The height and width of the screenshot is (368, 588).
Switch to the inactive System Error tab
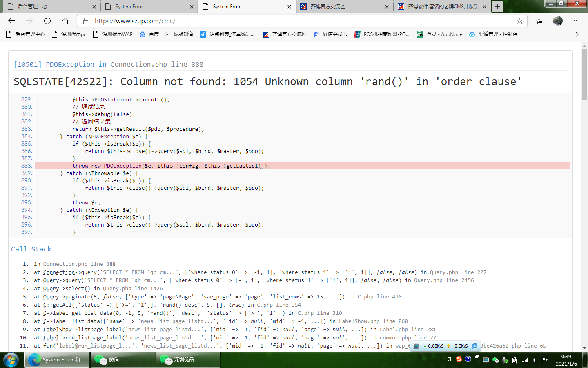click(148, 7)
